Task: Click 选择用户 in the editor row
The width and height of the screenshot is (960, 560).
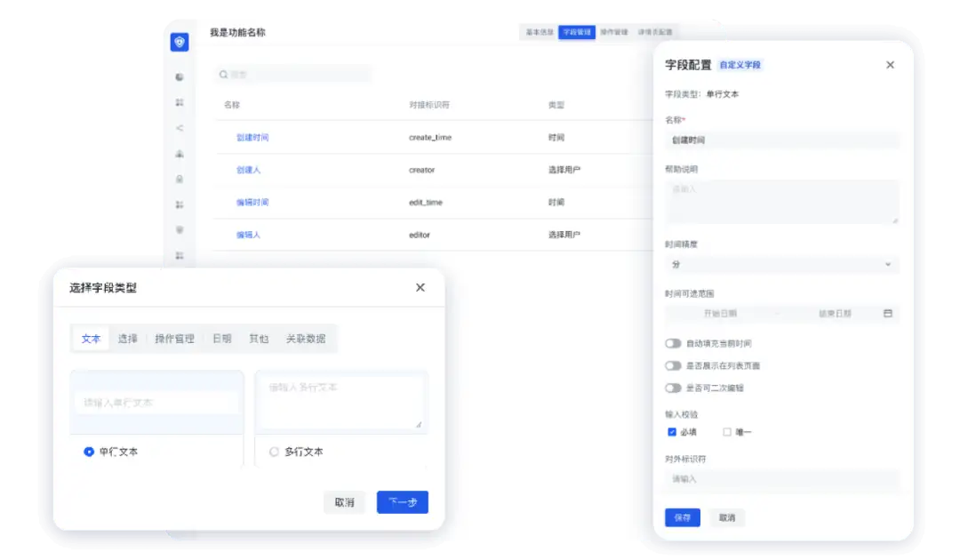Action: (x=564, y=235)
